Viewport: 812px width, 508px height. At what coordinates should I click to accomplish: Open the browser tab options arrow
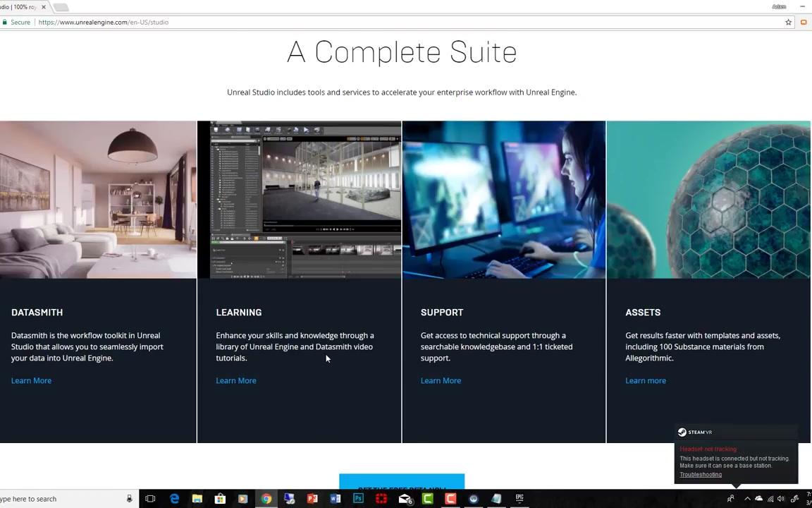coord(61,6)
